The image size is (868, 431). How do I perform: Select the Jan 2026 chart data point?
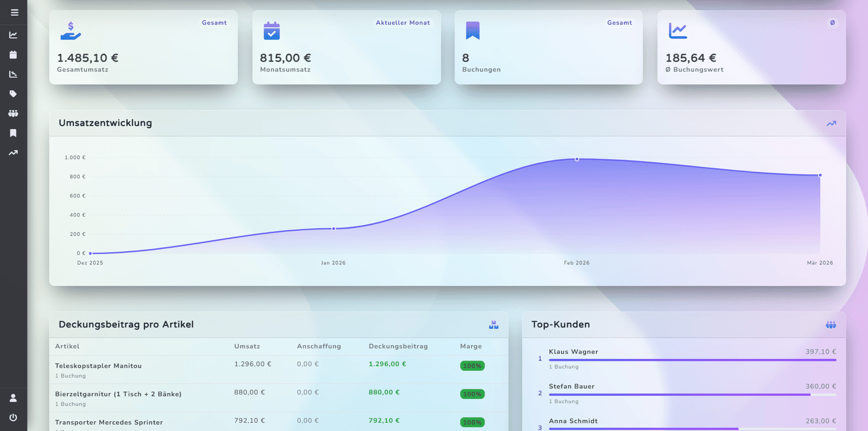[334, 229]
